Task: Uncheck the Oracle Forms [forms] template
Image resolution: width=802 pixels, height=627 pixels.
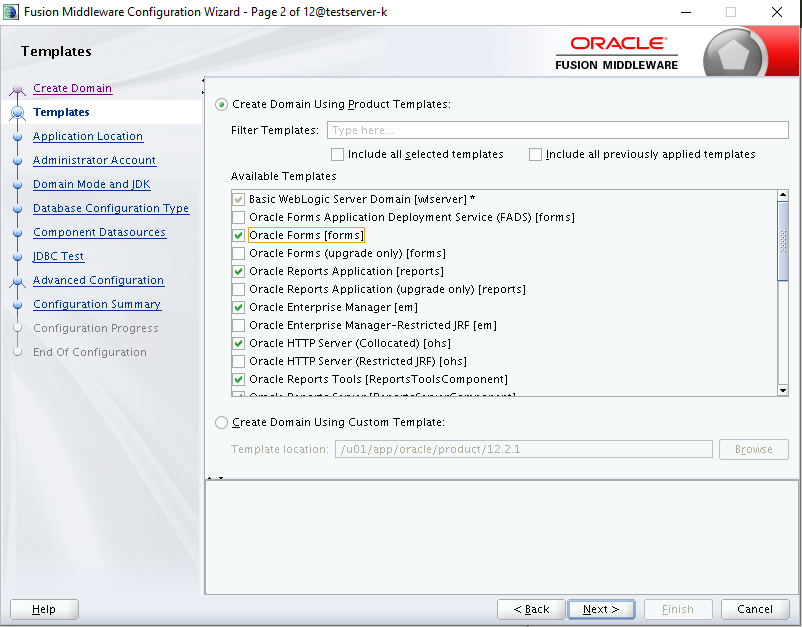Action: [x=238, y=235]
